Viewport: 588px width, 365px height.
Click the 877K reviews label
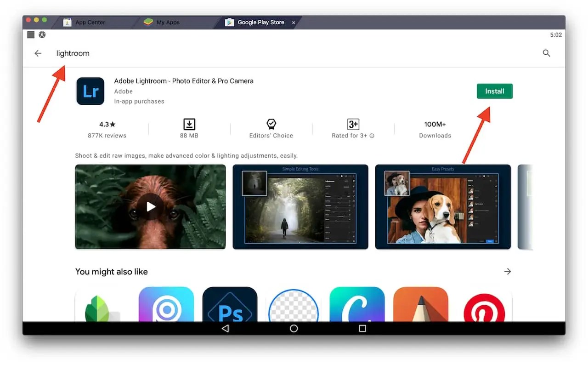(x=107, y=136)
